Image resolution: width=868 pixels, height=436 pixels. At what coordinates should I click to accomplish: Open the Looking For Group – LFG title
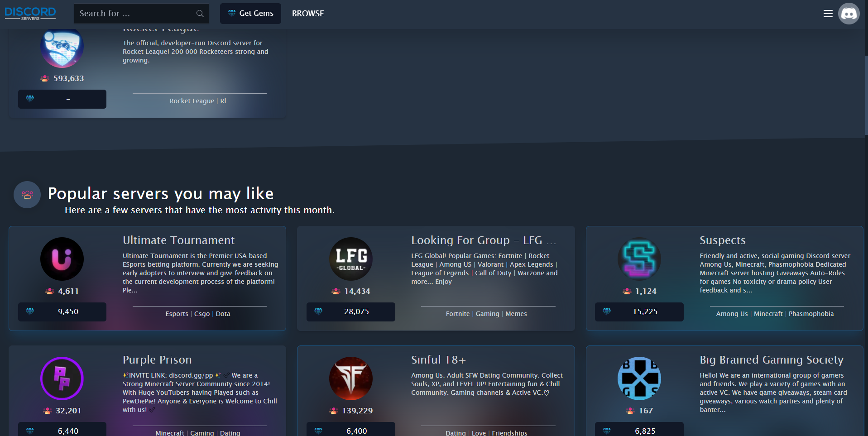tap(483, 240)
